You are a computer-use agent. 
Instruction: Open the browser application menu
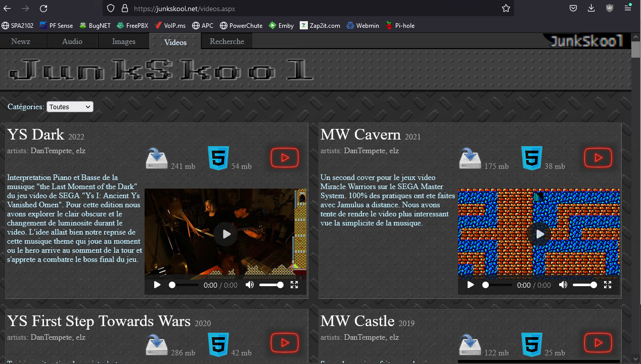pyautogui.click(x=627, y=8)
